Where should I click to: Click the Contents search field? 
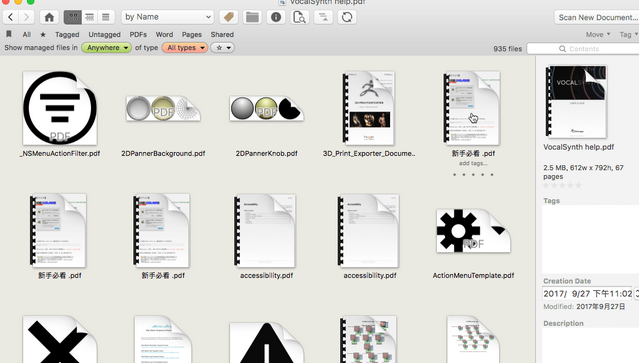pos(583,49)
